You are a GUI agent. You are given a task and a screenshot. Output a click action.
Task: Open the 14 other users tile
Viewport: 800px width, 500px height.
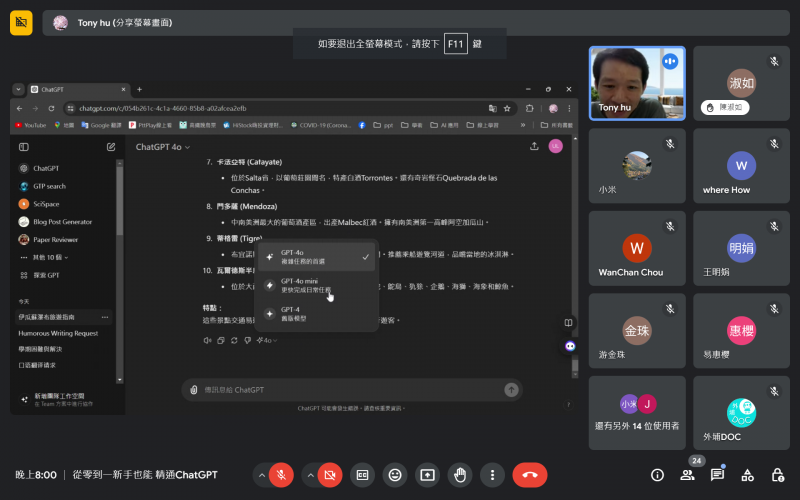click(x=637, y=413)
